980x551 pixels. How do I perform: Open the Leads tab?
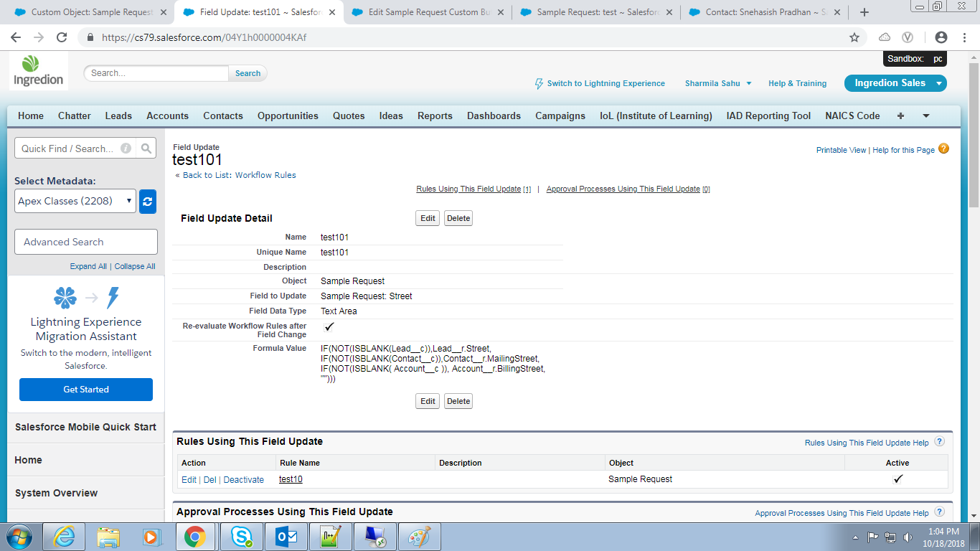118,116
